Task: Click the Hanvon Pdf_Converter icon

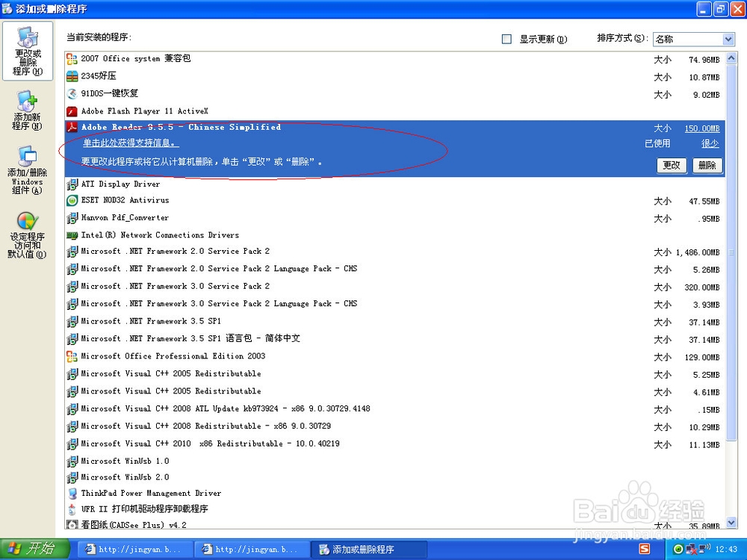Action: (72, 218)
